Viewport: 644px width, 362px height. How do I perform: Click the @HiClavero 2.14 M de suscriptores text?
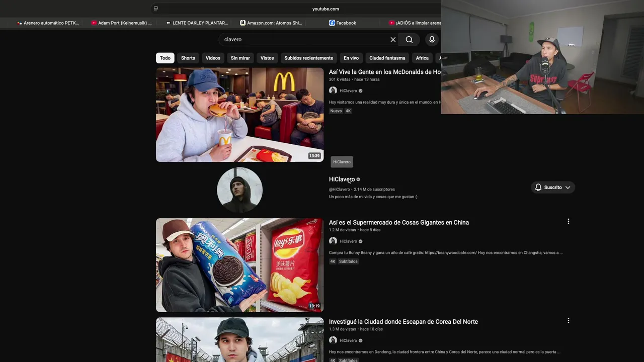(x=362, y=190)
